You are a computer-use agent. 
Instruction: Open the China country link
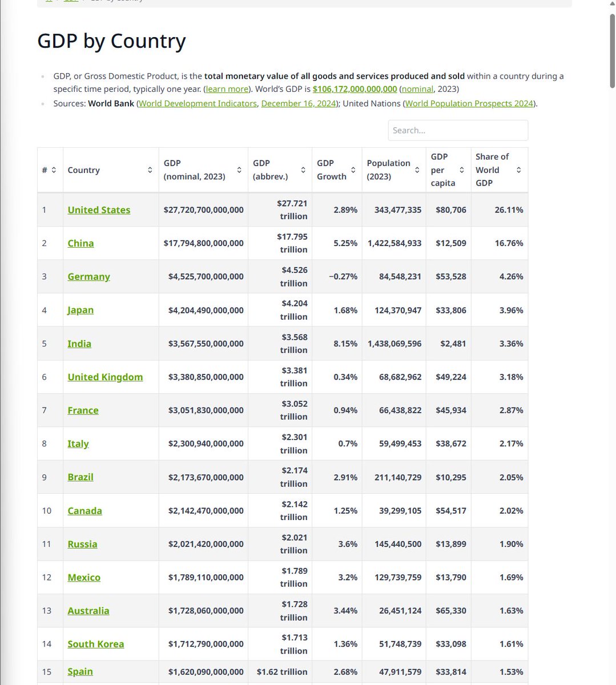(80, 243)
